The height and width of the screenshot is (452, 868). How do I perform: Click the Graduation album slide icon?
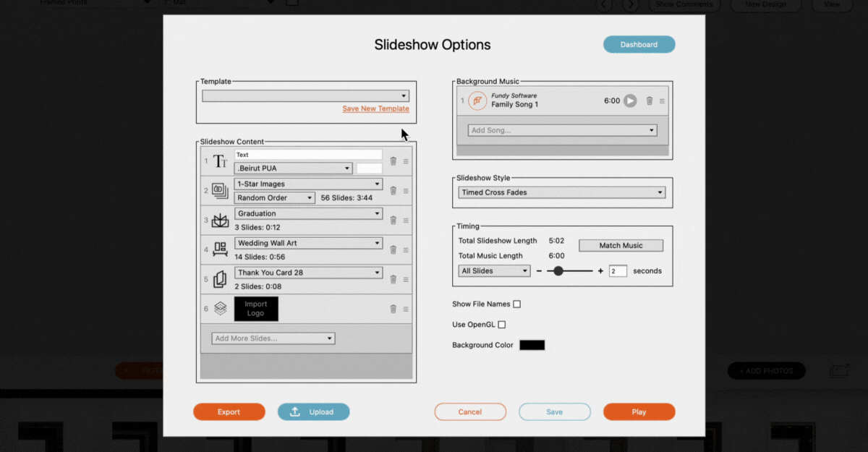[220, 221]
